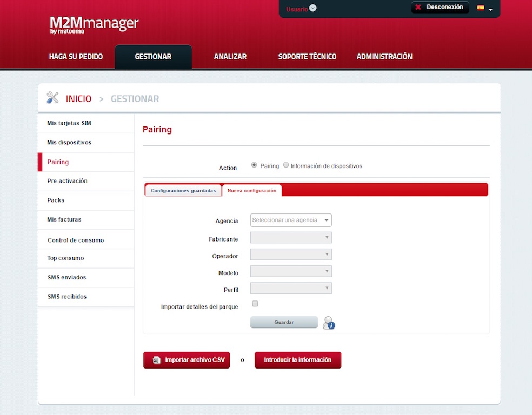532x415 pixels.
Task: Click Introducir la información button
Action: tap(298, 360)
